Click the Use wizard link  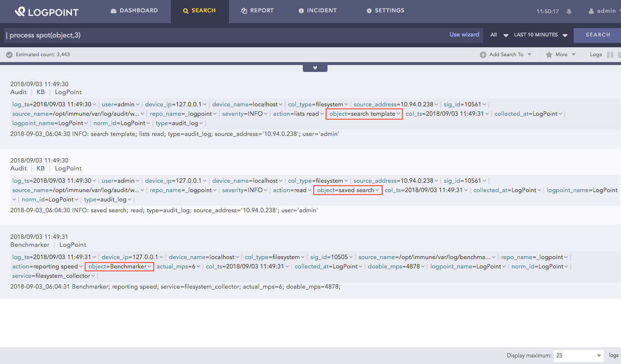click(464, 34)
